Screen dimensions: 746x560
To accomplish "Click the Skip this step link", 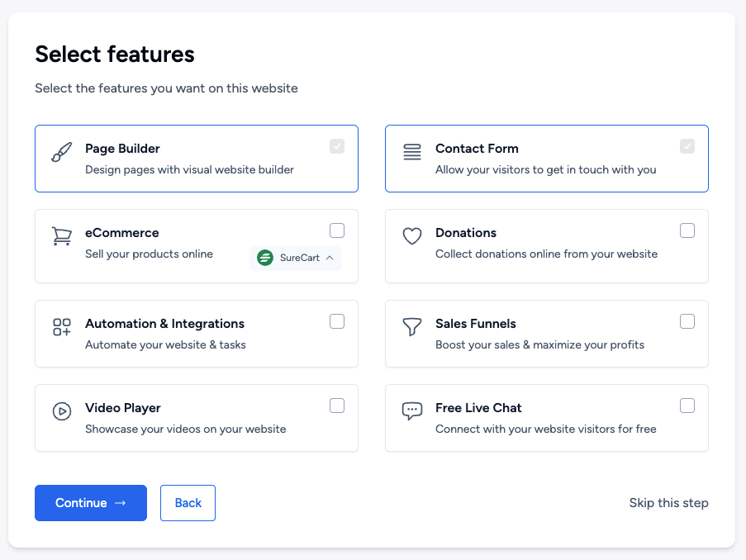I will [x=668, y=502].
